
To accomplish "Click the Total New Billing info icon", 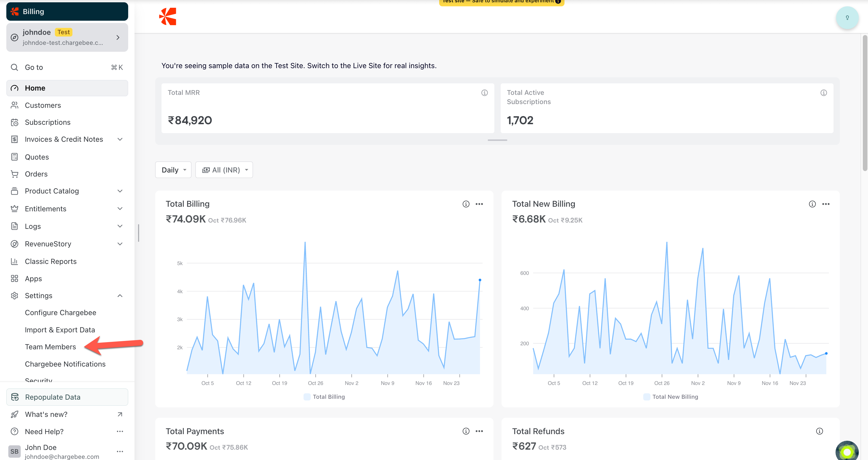I will (x=812, y=204).
